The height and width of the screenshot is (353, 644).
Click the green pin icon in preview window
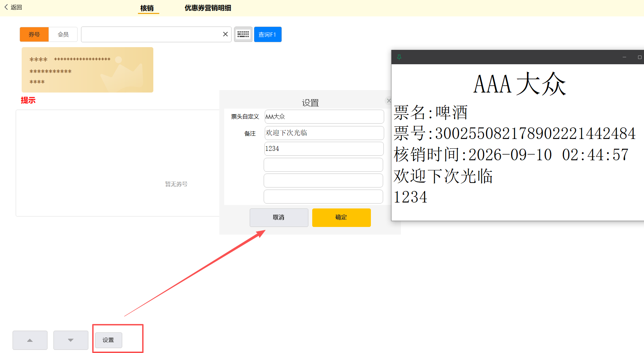coord(399,57)
